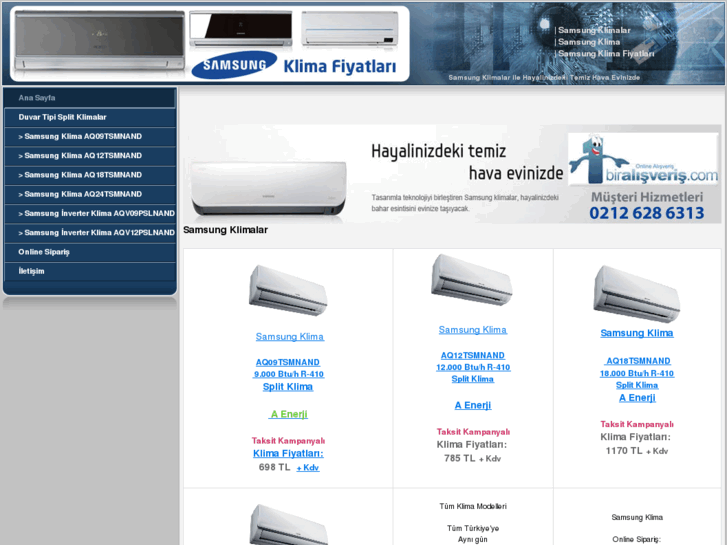Open Duvar Tipi Split Klimalar menu

coord(89,117)
